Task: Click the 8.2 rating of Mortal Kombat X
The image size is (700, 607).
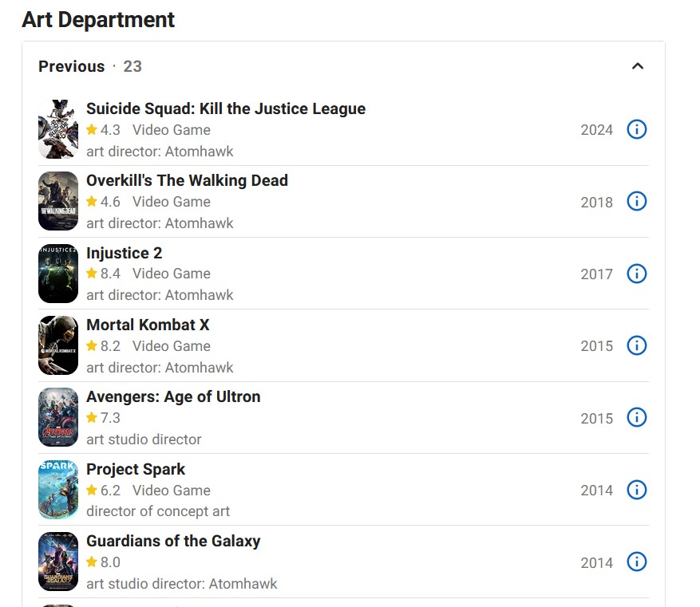Action: [103, 345]
